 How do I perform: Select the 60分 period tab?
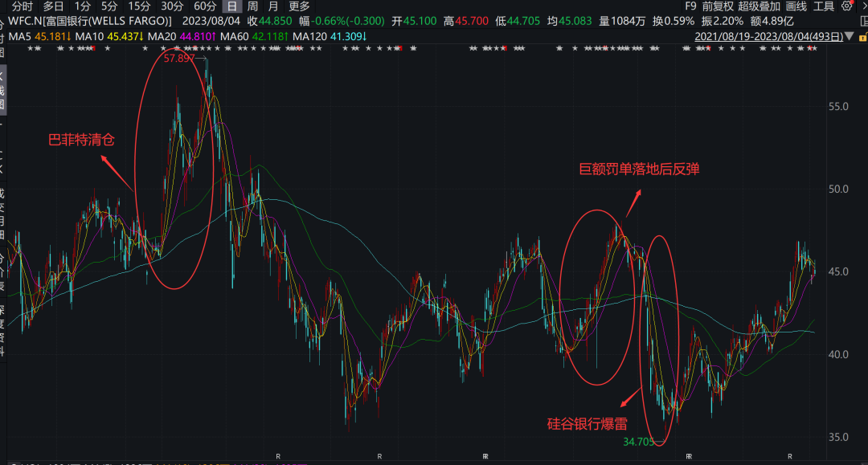205,6
